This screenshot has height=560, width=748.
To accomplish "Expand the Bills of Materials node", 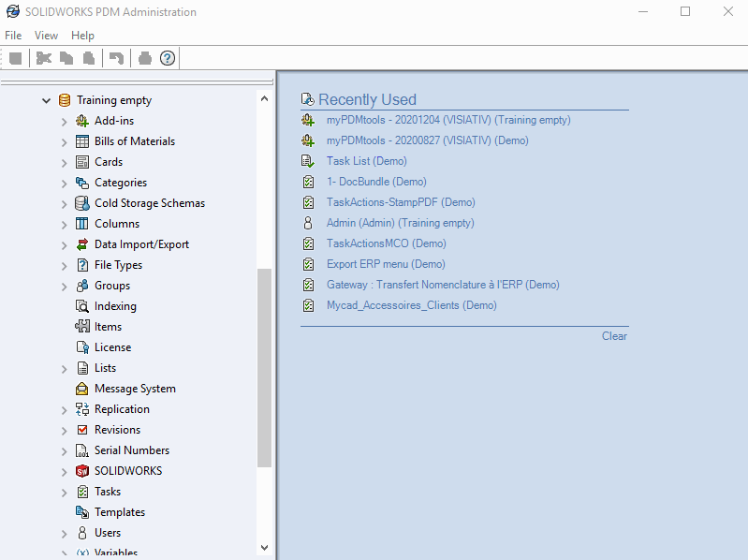I will tap(64, 142).
